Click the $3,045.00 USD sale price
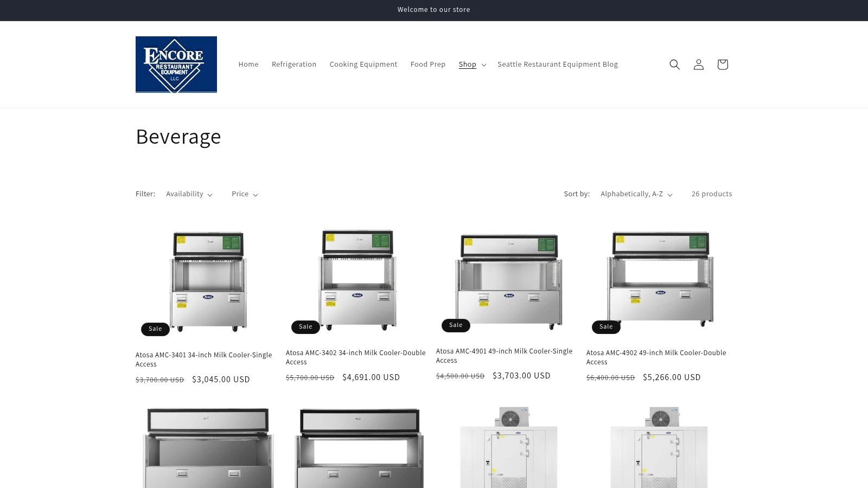Viewport: 868px width, 488px height. tap(221, 380)
